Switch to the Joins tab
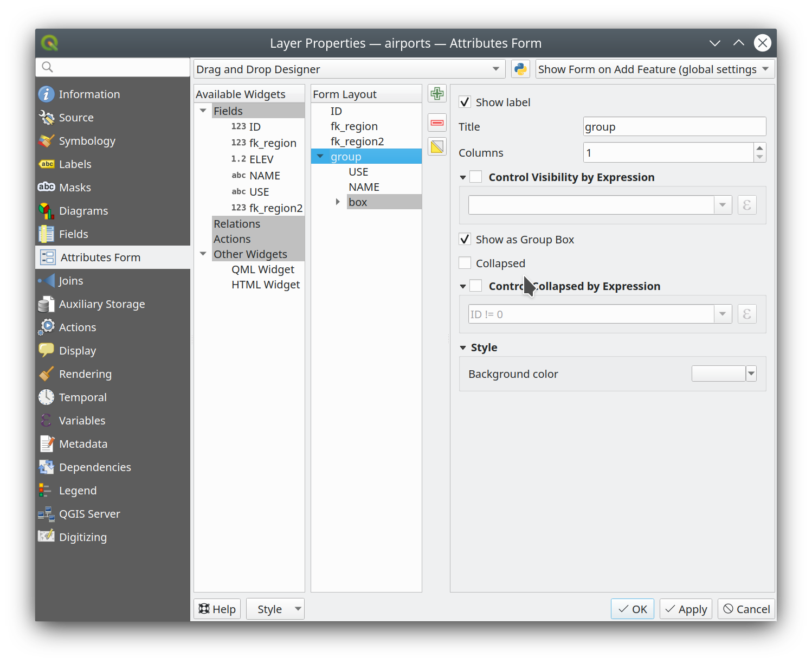The height and width of the screenshot is (663, 812). coord(71,281)
